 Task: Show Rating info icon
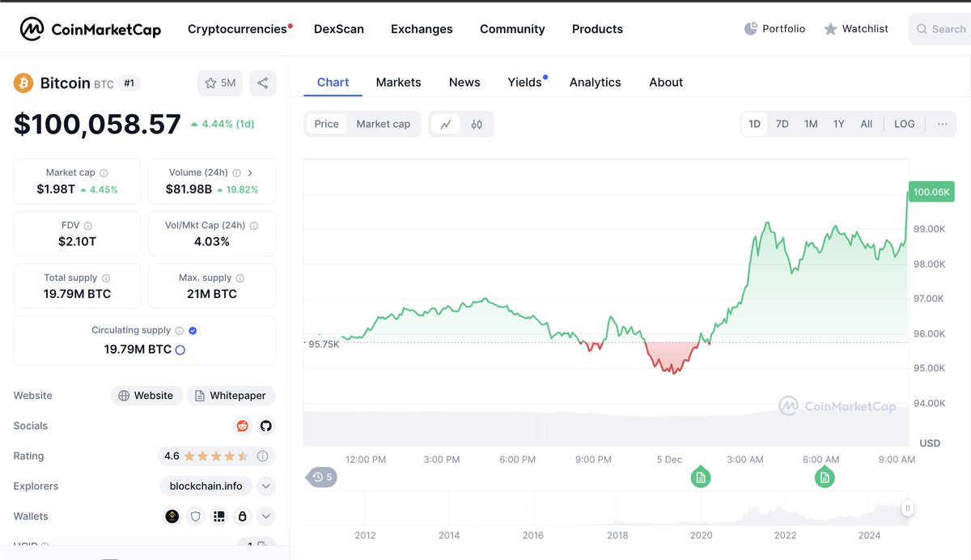tap(262, 456)
